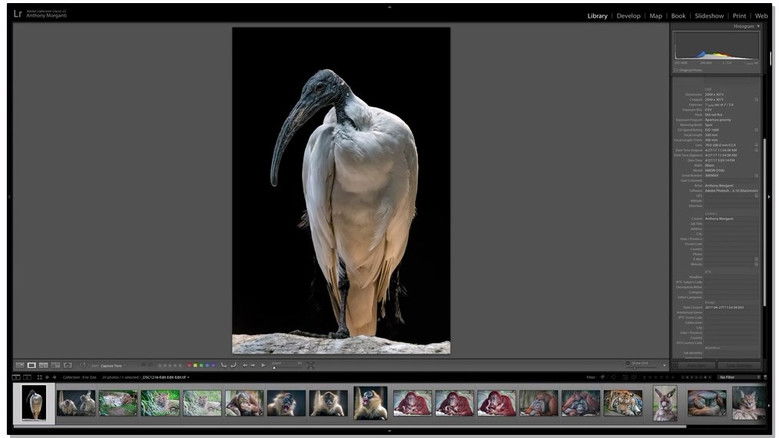
Task: Click the filmstrip grid shortcut icon
Action: (39, 377)
